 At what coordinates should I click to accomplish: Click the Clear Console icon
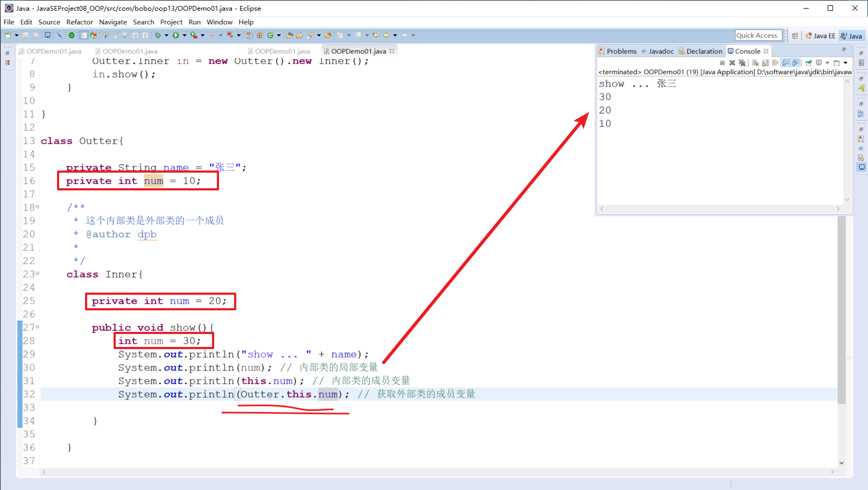coord(756,62)
